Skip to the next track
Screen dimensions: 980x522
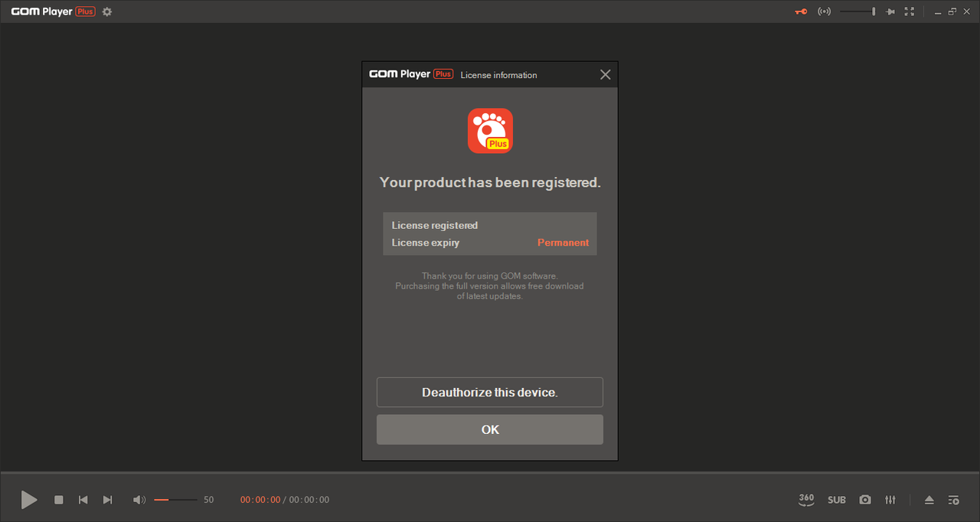click(107, 500)
